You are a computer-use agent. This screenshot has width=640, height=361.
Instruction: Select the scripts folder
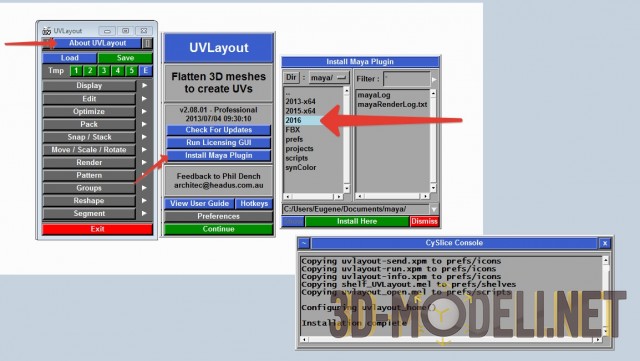[297, 158]
